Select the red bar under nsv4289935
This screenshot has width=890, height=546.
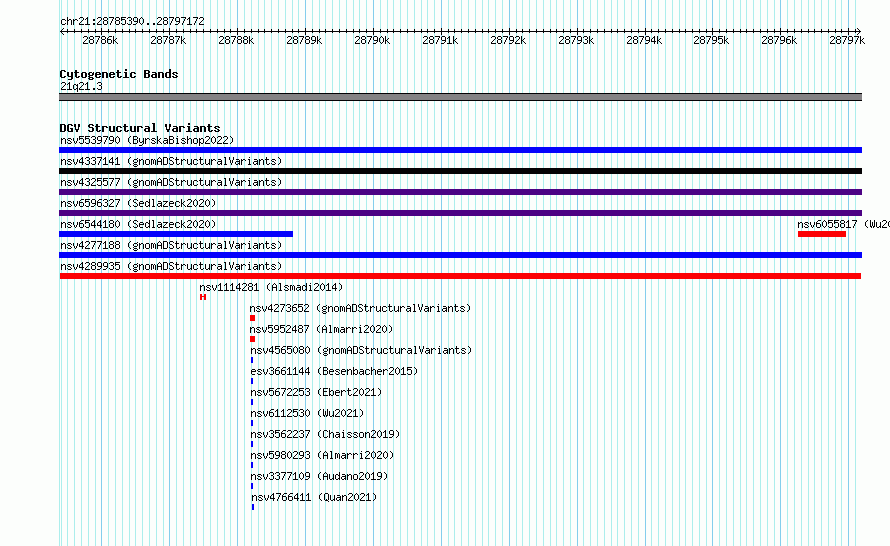tap(460, 276)
